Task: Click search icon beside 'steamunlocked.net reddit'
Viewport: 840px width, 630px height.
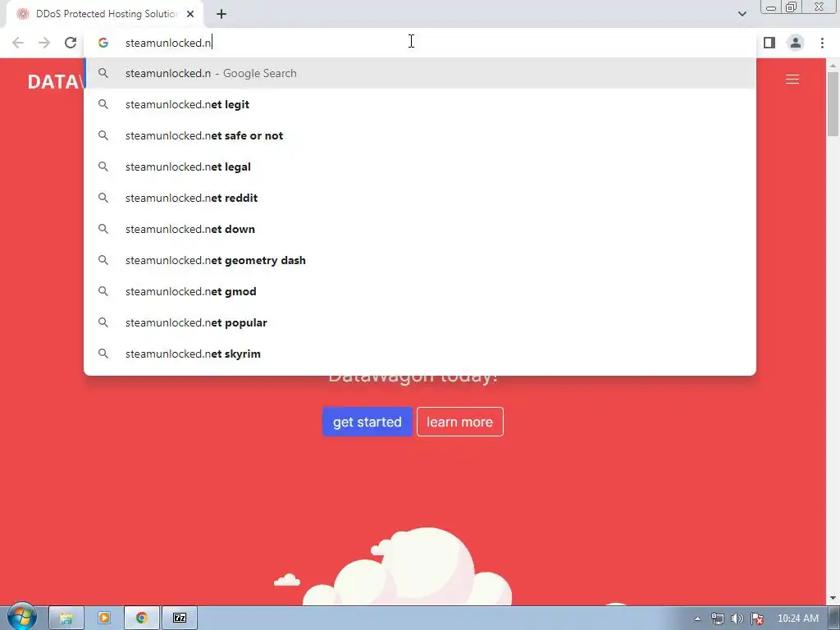Action: (103, 198)
